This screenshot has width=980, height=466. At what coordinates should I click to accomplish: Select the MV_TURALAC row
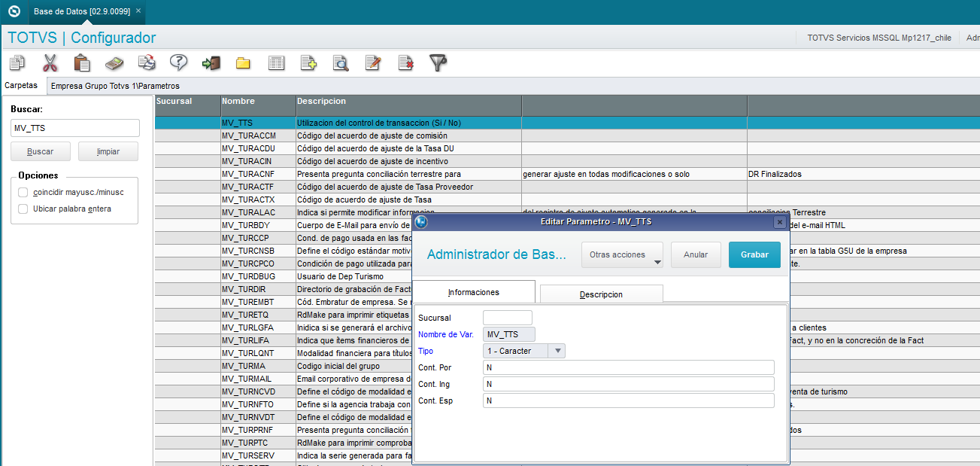click(567, 212)
